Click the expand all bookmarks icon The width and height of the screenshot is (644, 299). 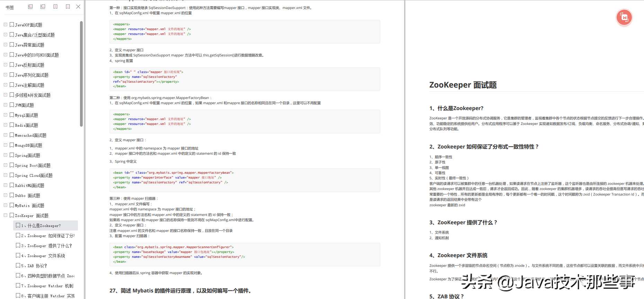[x=30, y=7]
